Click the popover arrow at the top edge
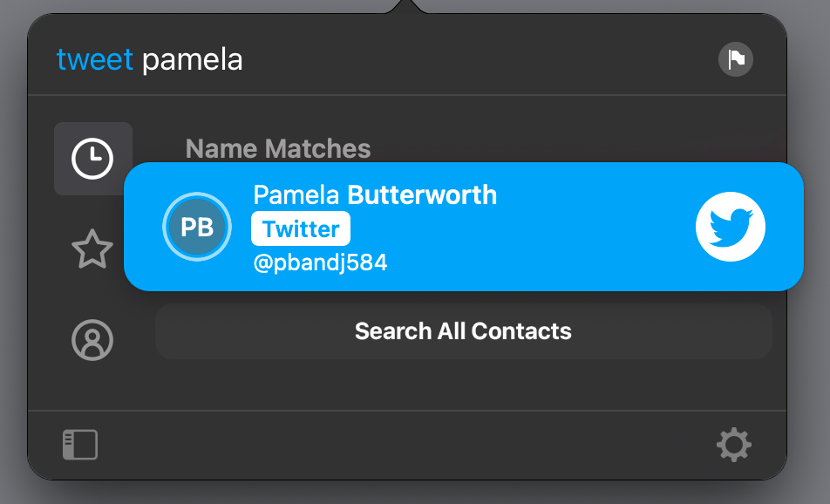Image resolution: width=830 pixels, height=504 pixels. (406, 7)
